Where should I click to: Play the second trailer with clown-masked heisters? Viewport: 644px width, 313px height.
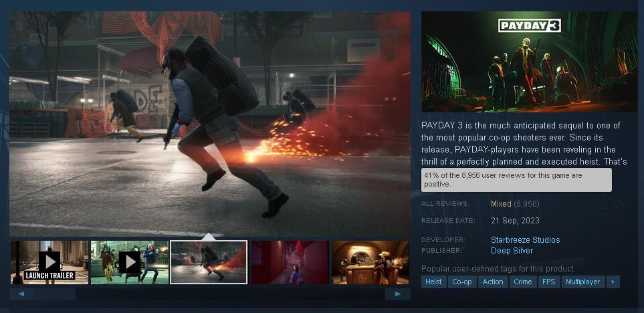click(x=129, y=262)
